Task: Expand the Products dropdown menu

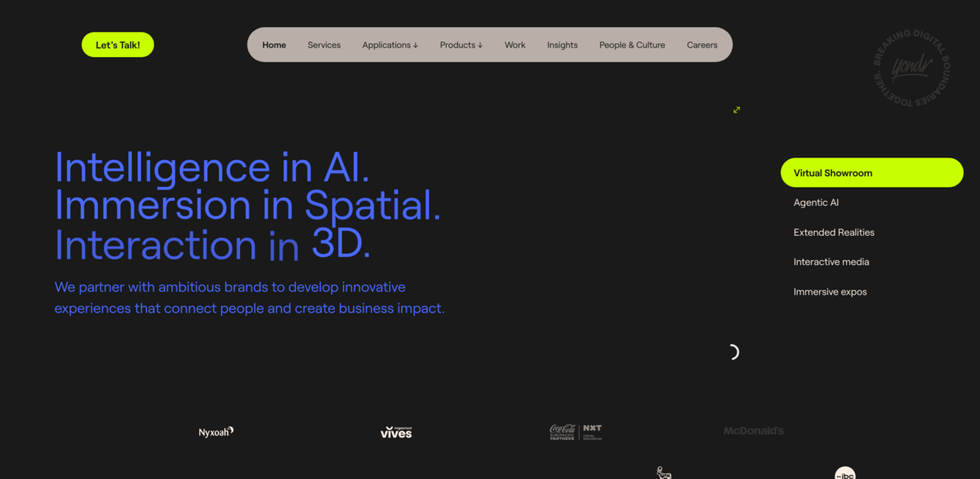Action: pyautogui.click(x=461, y=45)
